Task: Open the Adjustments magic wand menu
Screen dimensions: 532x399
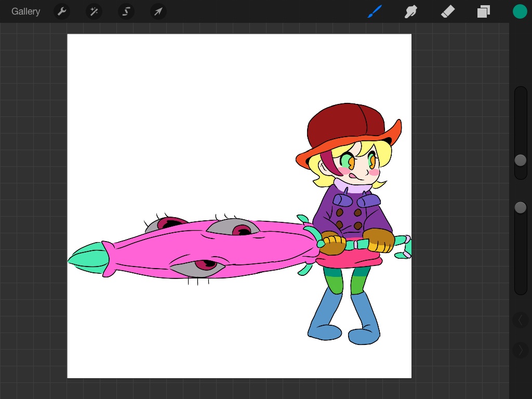Action: coord(94,11)
